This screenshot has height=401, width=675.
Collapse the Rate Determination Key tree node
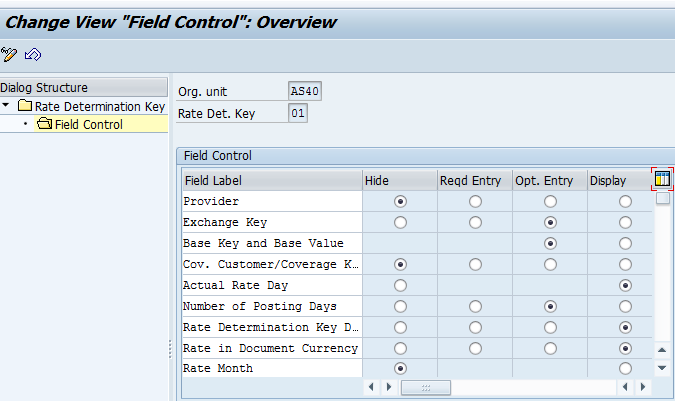coord(7,106)
